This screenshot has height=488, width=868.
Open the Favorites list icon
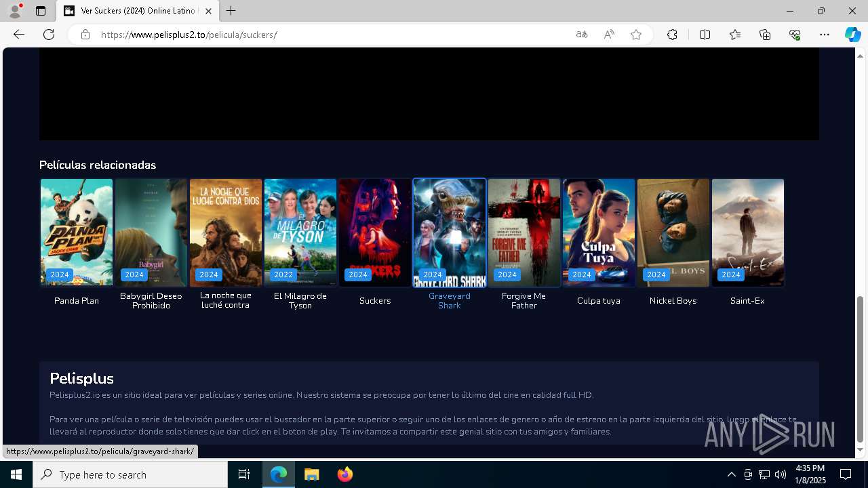(x=735, y=35)
